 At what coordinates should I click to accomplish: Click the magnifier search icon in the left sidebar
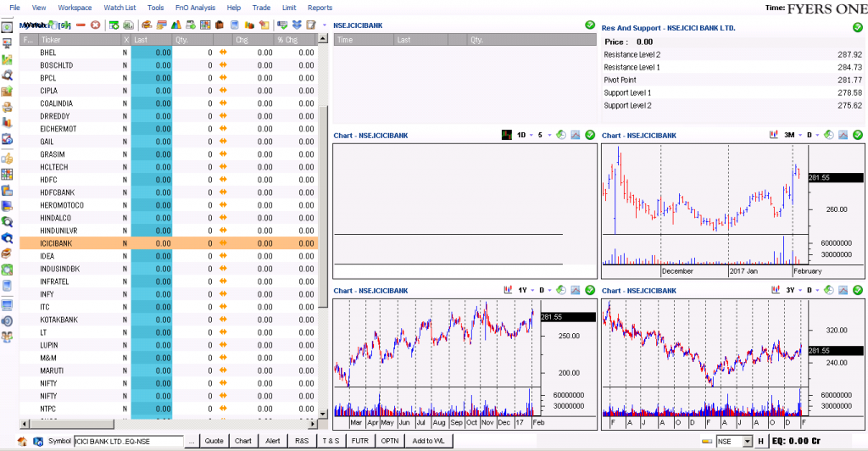pyautogui.click(x=7, y=75)
